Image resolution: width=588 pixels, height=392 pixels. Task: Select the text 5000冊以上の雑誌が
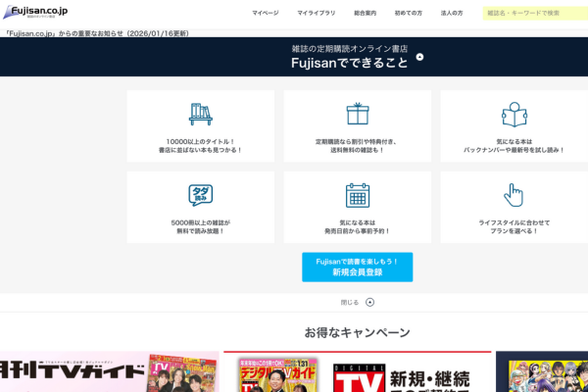point(201,222)
